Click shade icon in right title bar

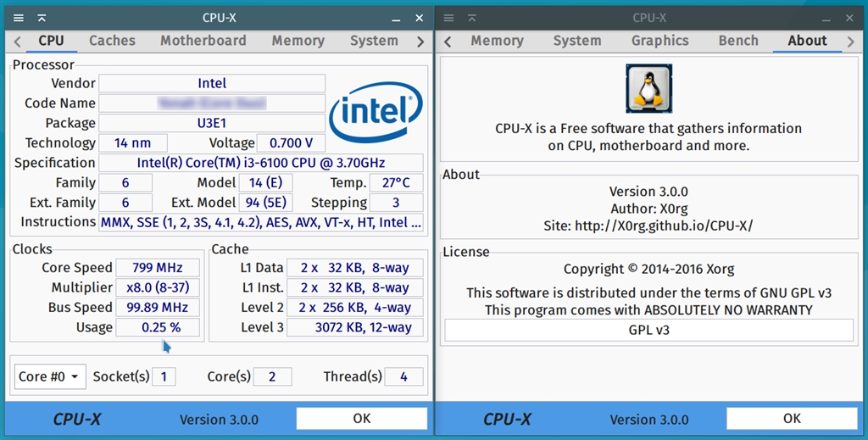click(472, 18)
